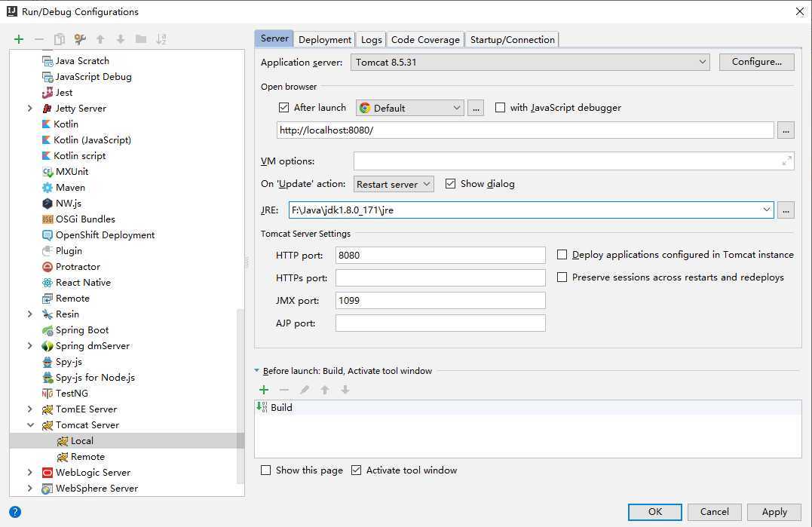The image size is (812, 527).
Task: Click Cancel button
Action: (x=715, y=512)
